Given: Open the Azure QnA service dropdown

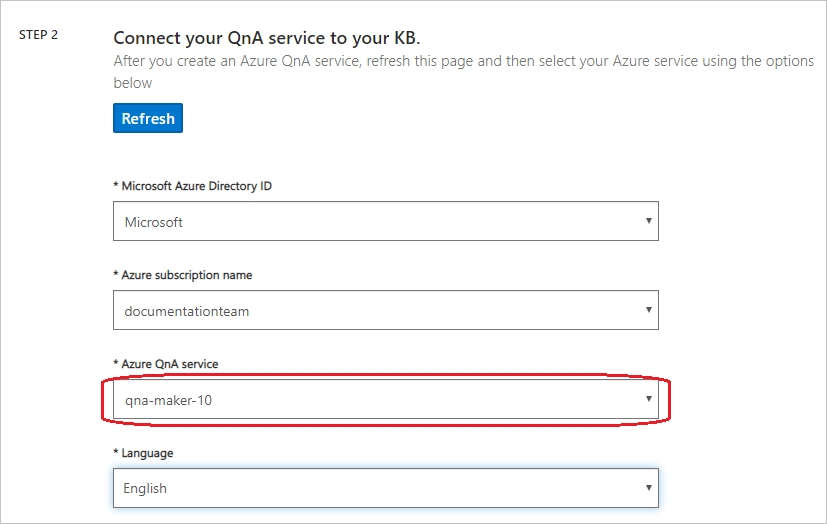Looking at the screenshot, I should [x=386, y=399].
